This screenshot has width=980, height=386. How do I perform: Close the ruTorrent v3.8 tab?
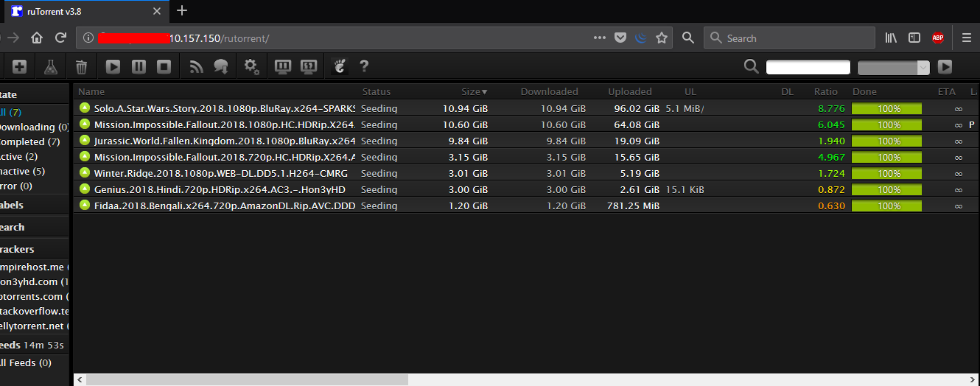(156, 11)
